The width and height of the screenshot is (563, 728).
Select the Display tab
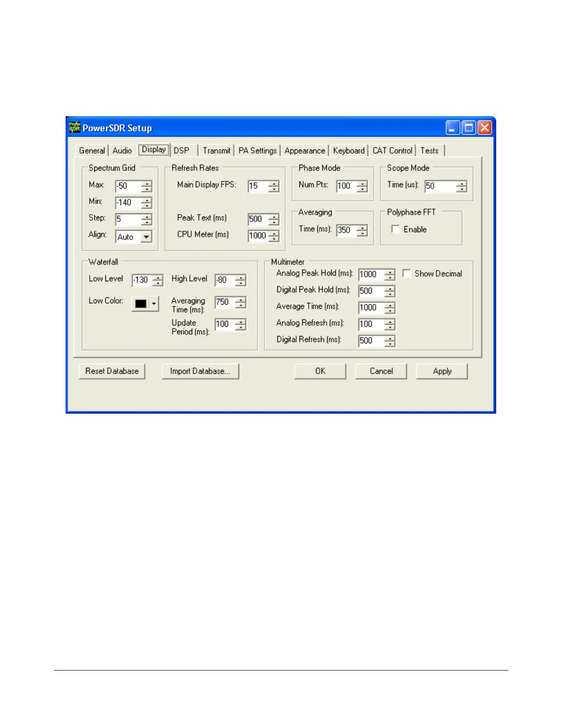click(154, 149)
